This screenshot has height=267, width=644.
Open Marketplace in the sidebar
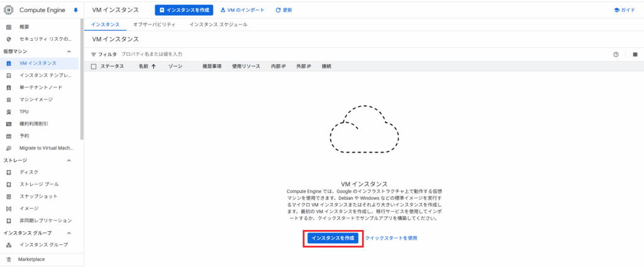point(31,259)
